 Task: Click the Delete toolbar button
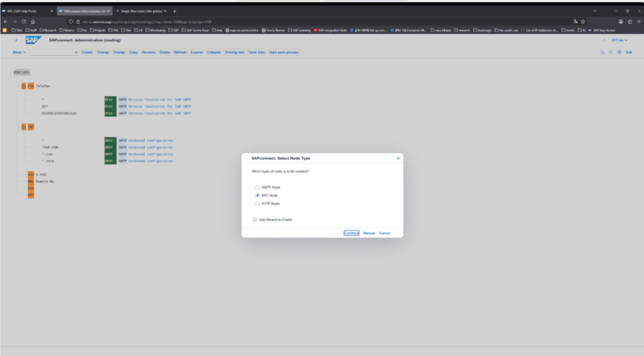[164, 52]
